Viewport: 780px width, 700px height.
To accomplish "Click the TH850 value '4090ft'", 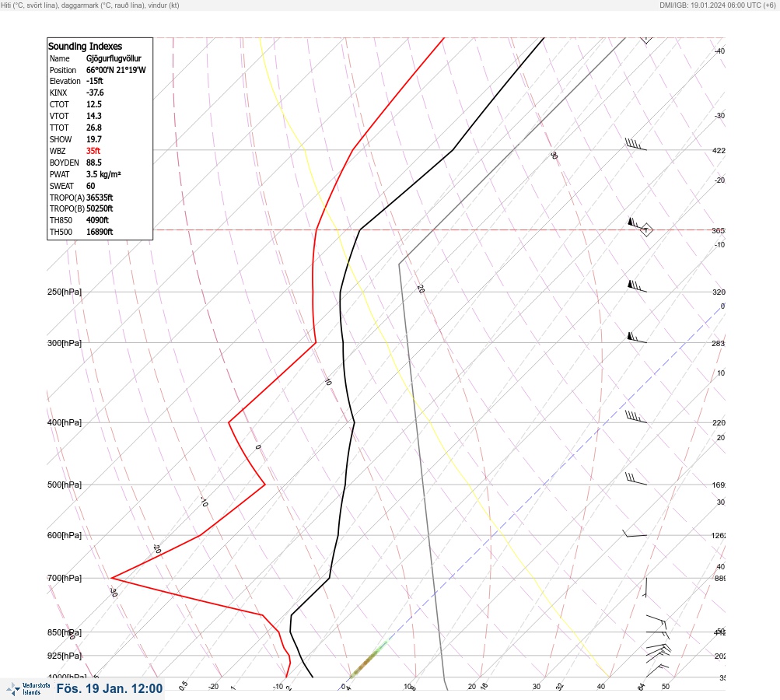I will pyautogui.click(x=97, y=220).
